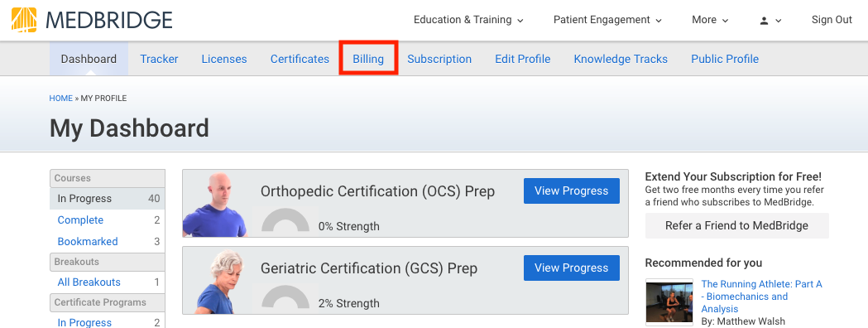Expand the Patient Engagement dropdown
This screenshot has height=328, width=868.
607,20
